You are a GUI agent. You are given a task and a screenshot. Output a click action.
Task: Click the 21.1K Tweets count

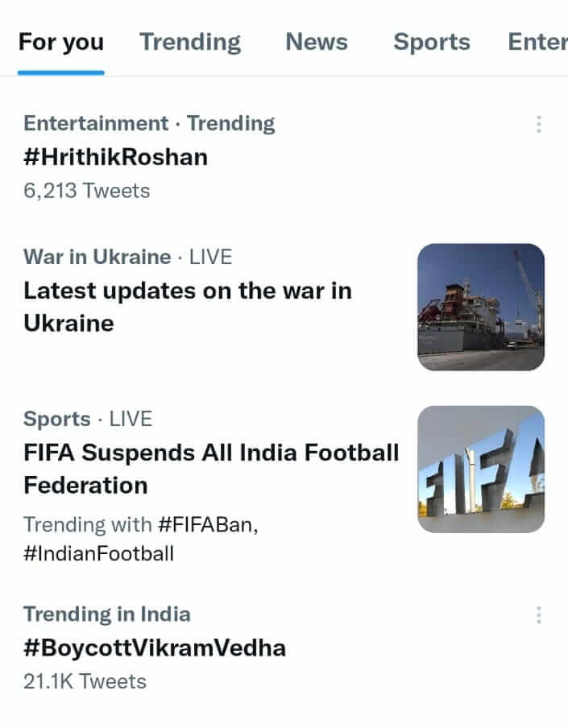[85, 681]
